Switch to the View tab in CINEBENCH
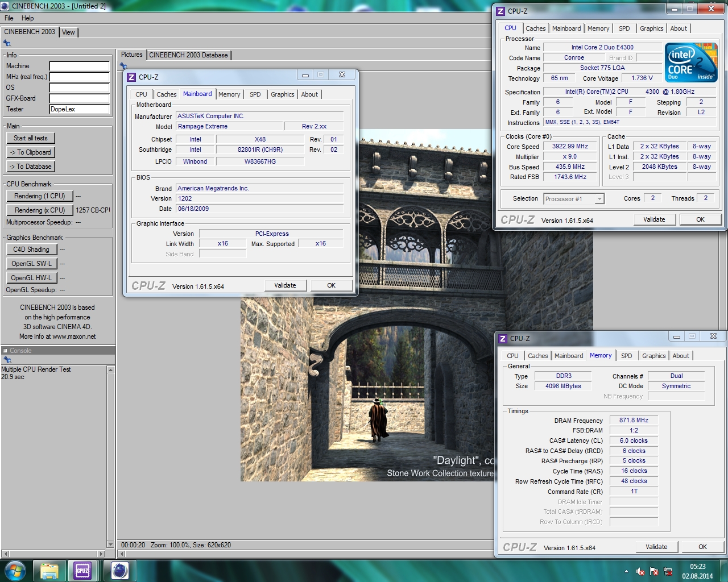728x582 pixels. pyautogui.click(x=68, y=32)
